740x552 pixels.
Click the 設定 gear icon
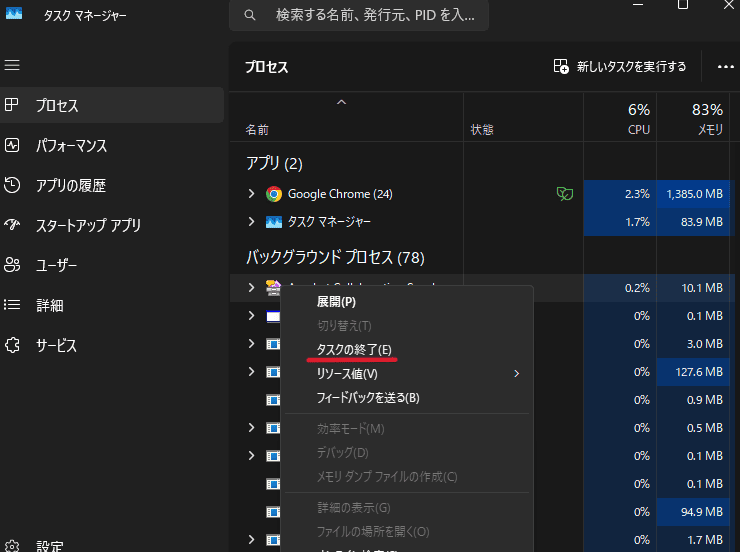12,546
